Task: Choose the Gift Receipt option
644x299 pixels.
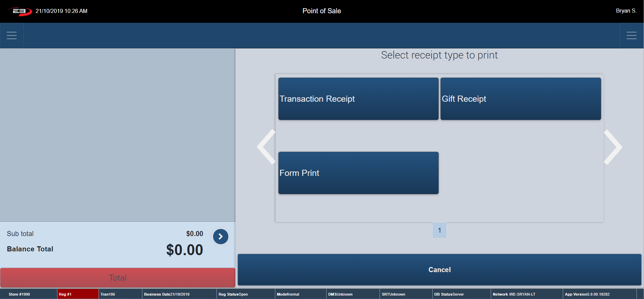Action: [x=520, y=99]
